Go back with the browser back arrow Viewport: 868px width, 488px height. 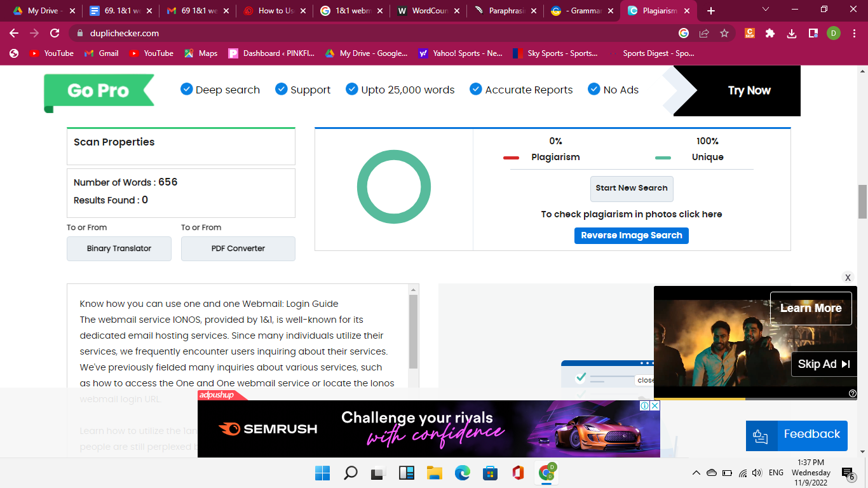tap(14, 33)
